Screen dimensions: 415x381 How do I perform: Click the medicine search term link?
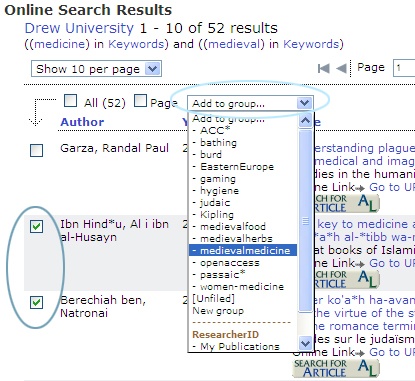pos(60,44)
